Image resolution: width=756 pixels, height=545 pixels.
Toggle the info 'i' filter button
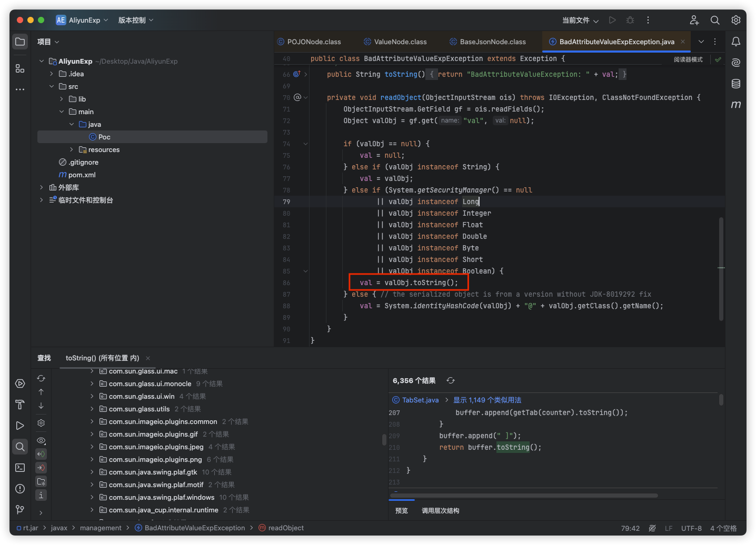coord(41,495)
